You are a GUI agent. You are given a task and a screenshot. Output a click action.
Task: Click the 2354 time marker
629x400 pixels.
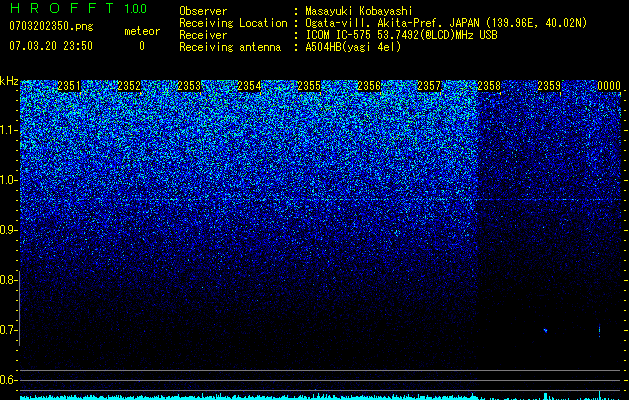(249, 86)
